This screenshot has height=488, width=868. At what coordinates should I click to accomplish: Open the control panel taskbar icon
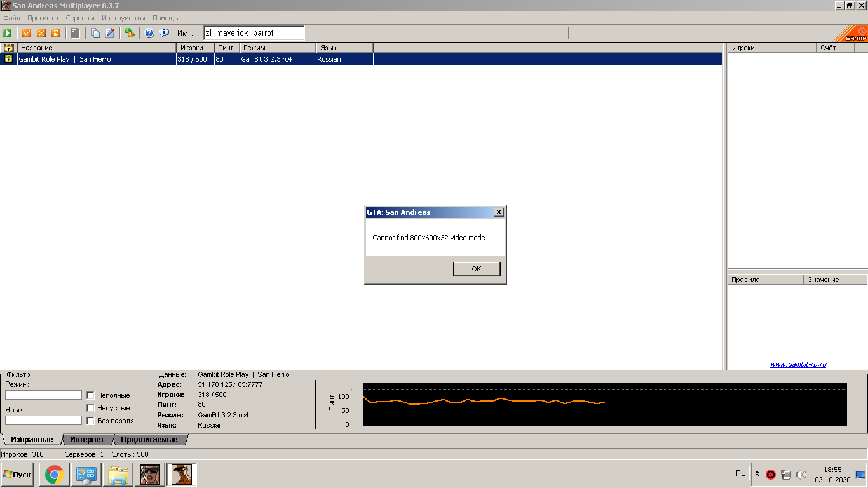click(x=86, y=475)
